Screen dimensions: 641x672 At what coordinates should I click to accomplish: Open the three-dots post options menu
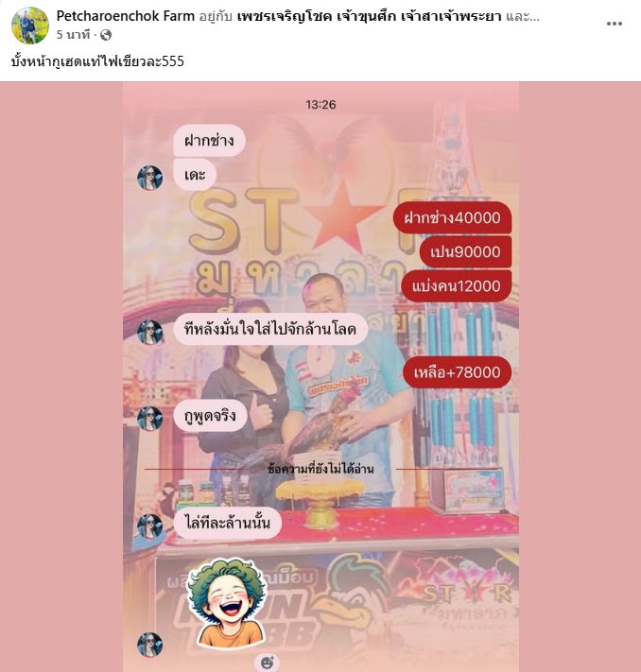[614, 24]
